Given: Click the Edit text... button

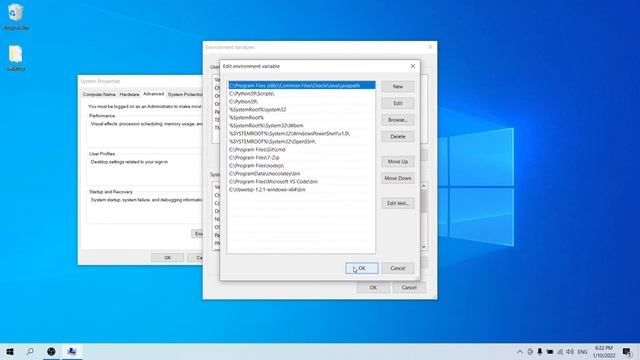Looking at the screenshot, I should (398, 203).
